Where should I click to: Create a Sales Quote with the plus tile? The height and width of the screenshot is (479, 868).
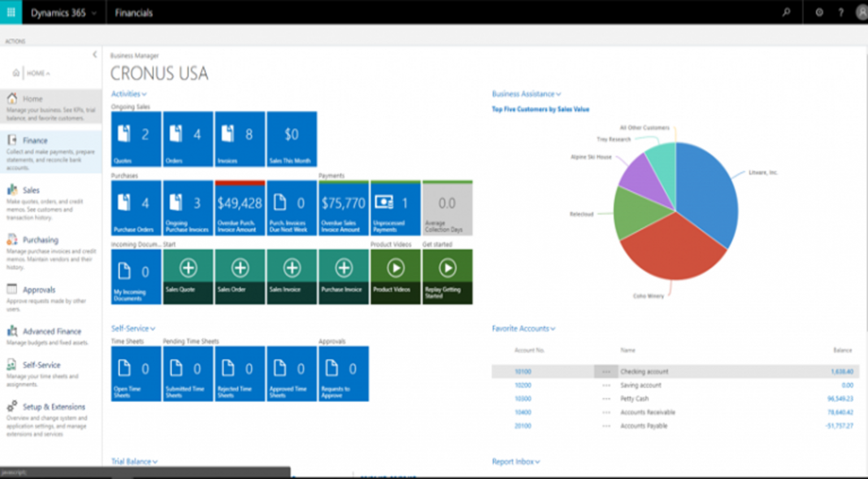(188, 268)
